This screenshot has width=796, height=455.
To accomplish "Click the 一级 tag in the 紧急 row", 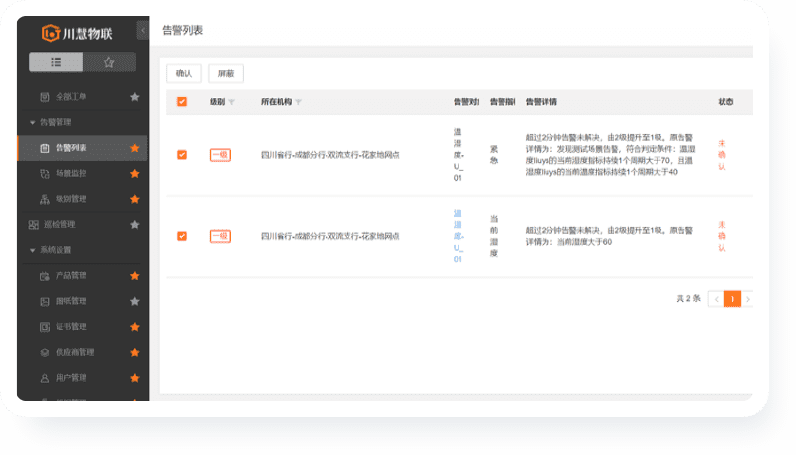I will tap(220, 155).
